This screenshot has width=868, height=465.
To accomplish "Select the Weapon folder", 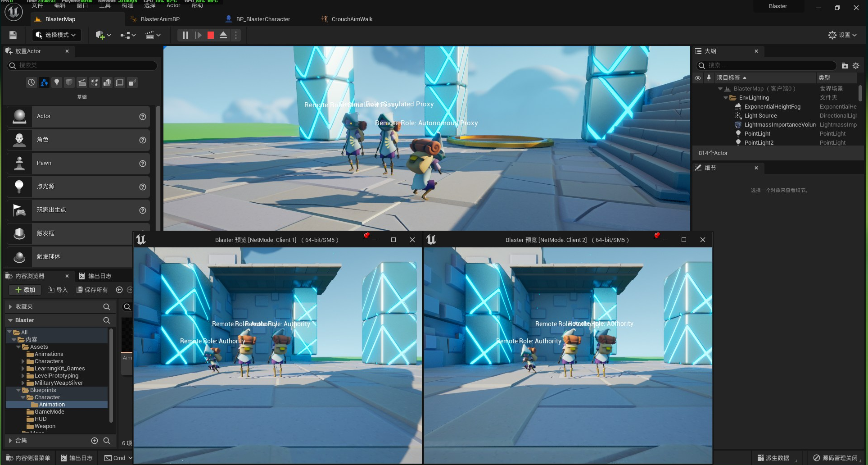I will coord(41,426).
